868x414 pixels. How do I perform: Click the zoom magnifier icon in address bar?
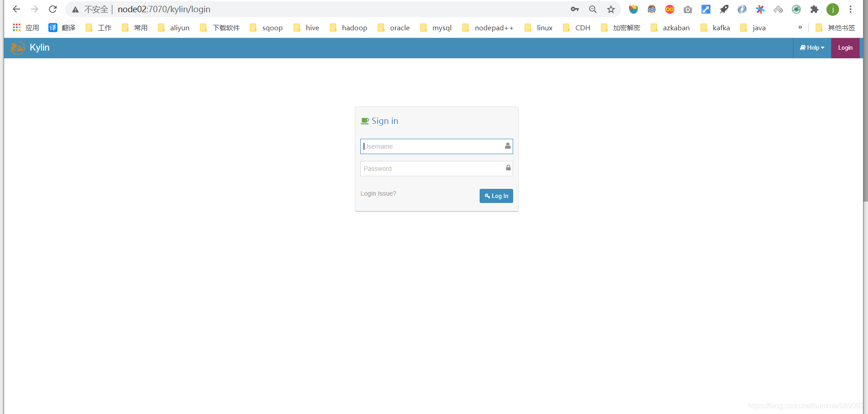(593, 9)
